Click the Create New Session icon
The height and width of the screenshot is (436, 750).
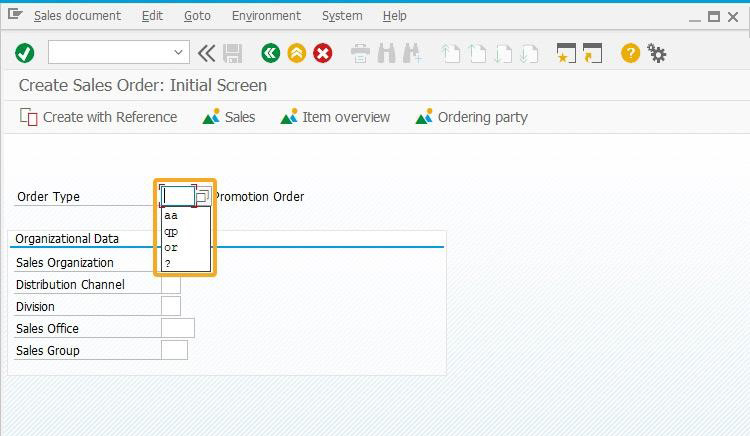566,53
